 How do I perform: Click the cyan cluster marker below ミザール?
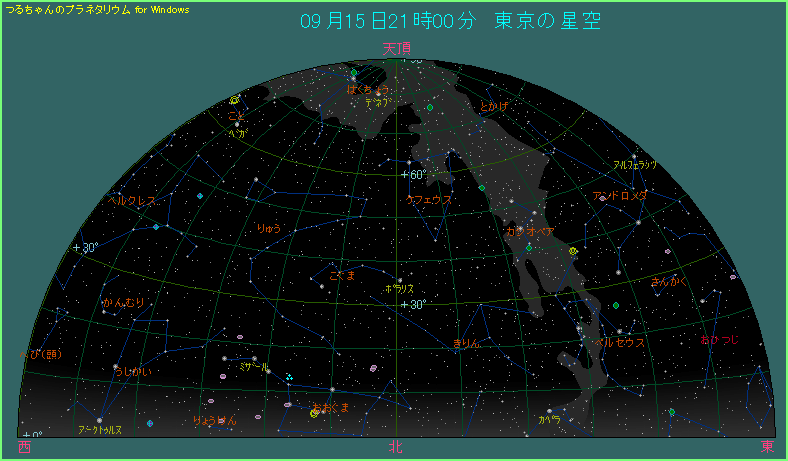[x=288, y=377]
